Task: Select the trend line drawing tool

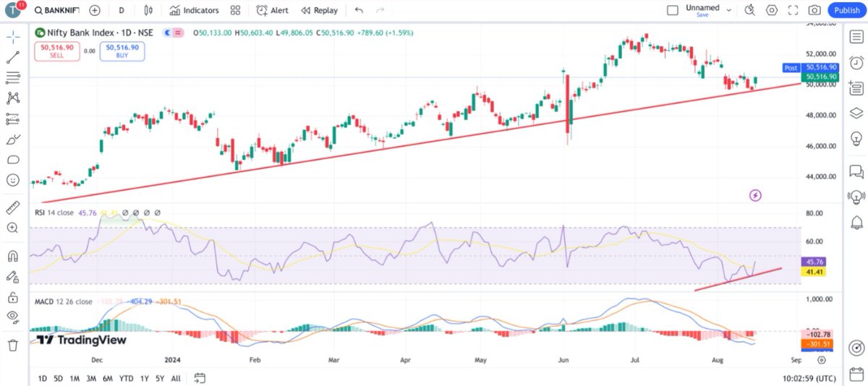Action: [13, 57]
